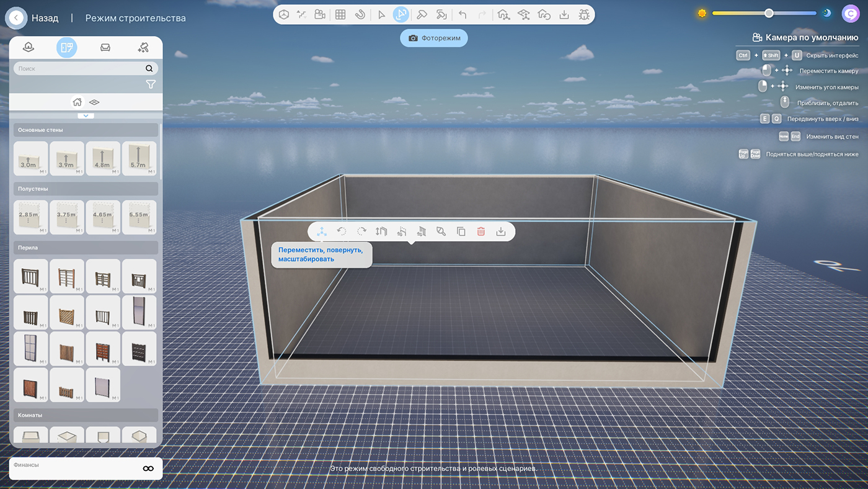Image resolution: width=868 pixels, height=489 pixels.
Task: Click the Комнаты section header
Action: pos(86,415)
